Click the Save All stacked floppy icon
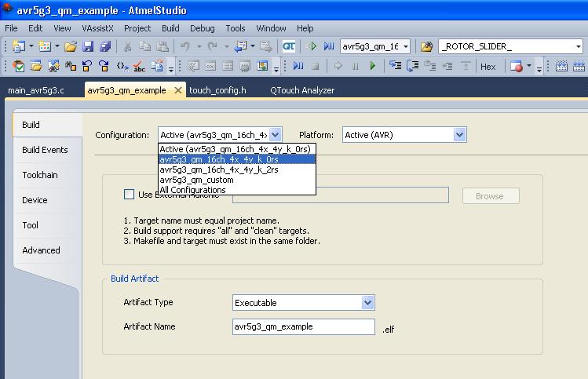The width and height of the screenshot is (588, 379). 105,46
